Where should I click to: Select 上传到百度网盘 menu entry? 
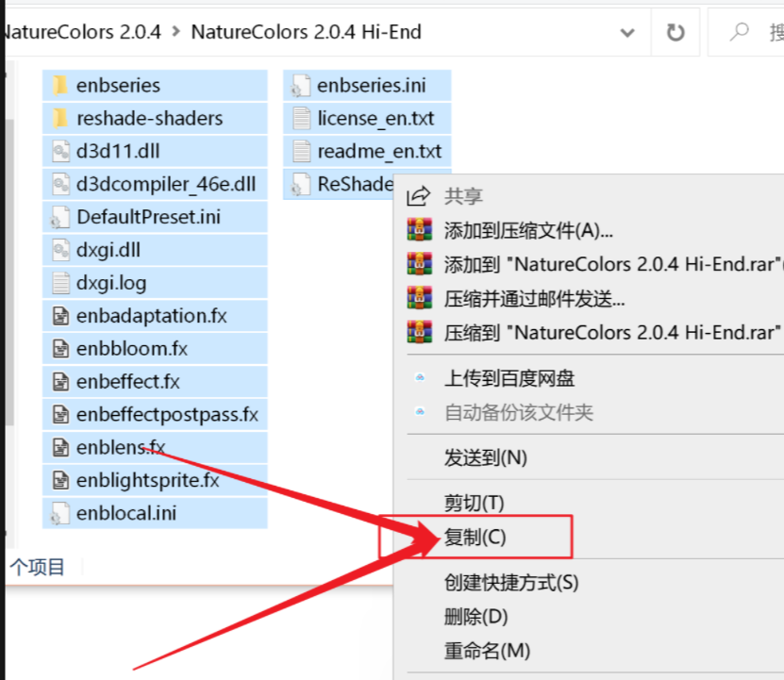click(x=509, y=378)
